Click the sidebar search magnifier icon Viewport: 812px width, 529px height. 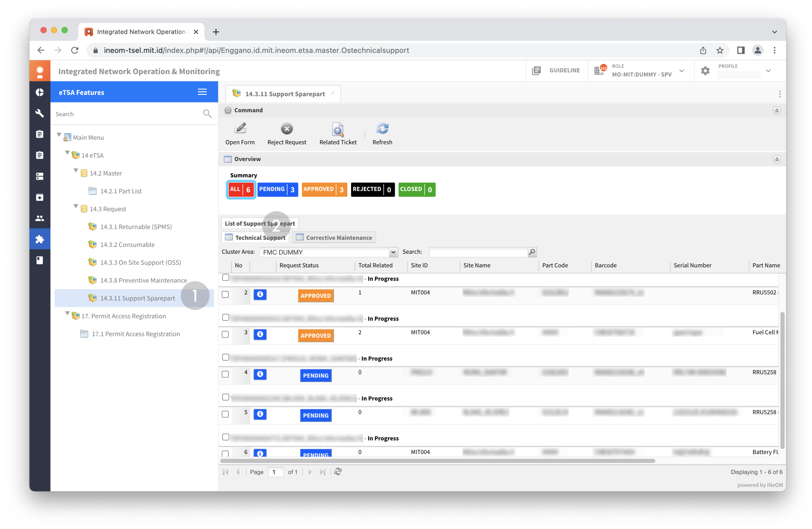click(x=207, y=114)
